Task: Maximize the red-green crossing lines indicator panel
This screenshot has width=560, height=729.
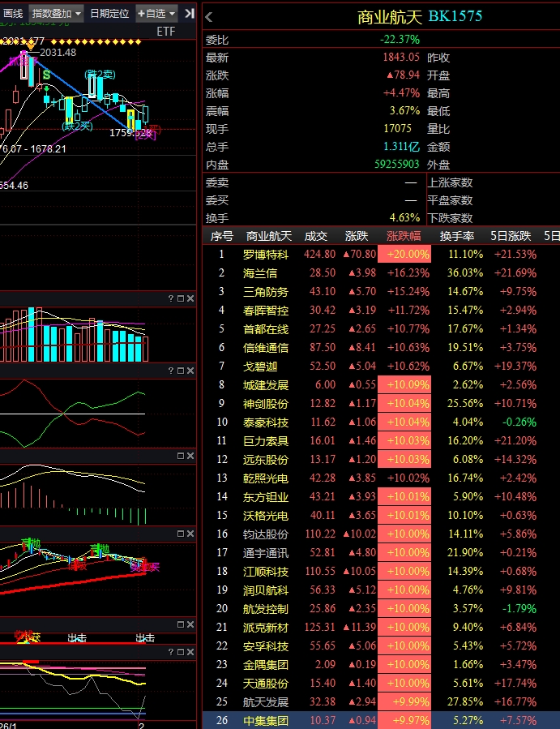Action: click(x=180, y=371)
